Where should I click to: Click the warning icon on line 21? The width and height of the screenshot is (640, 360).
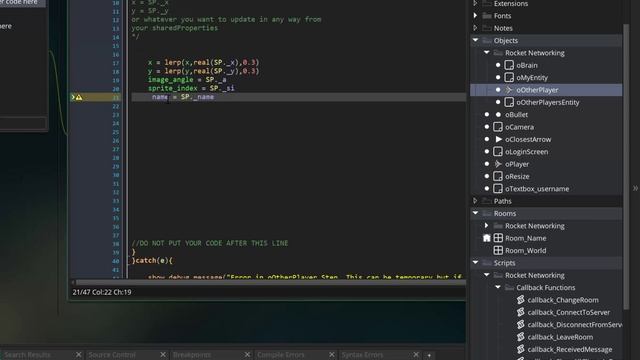[79, 97]
